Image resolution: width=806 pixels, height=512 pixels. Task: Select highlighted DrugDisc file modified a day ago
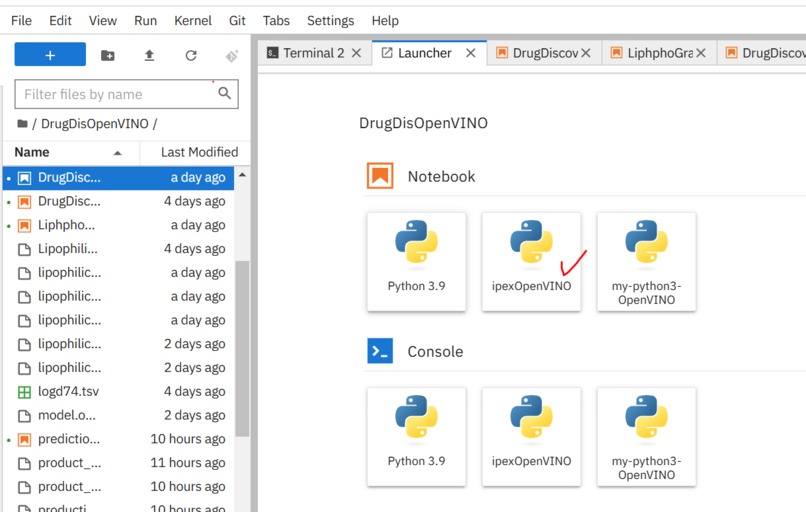(119, 178)
